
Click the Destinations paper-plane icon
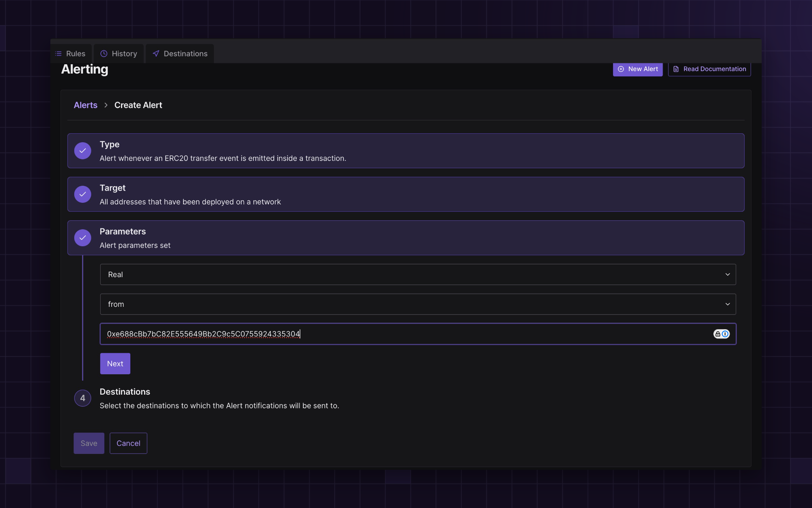click(x=156, y=54)
